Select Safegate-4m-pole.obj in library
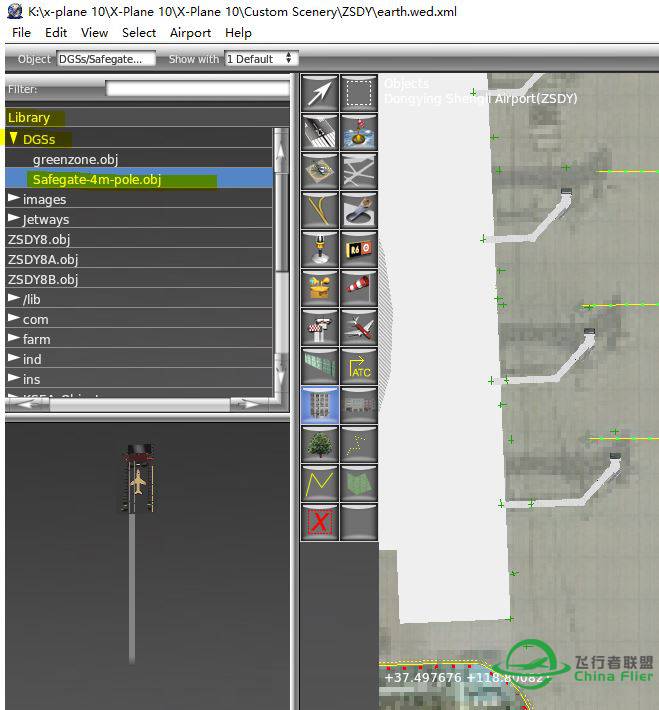The width and height of the screenshot is (659, 710). click(139, 179)
